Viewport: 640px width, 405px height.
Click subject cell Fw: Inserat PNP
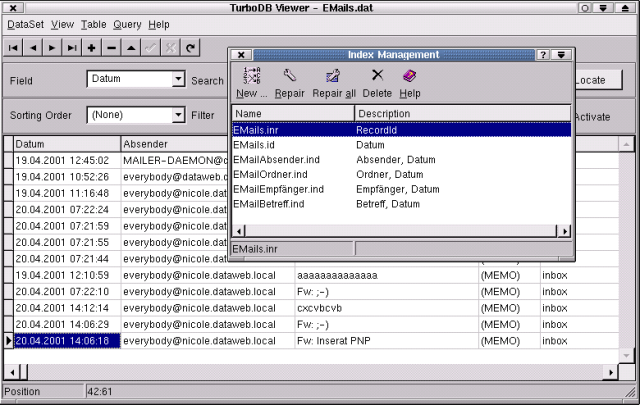(x=386, y=340)
